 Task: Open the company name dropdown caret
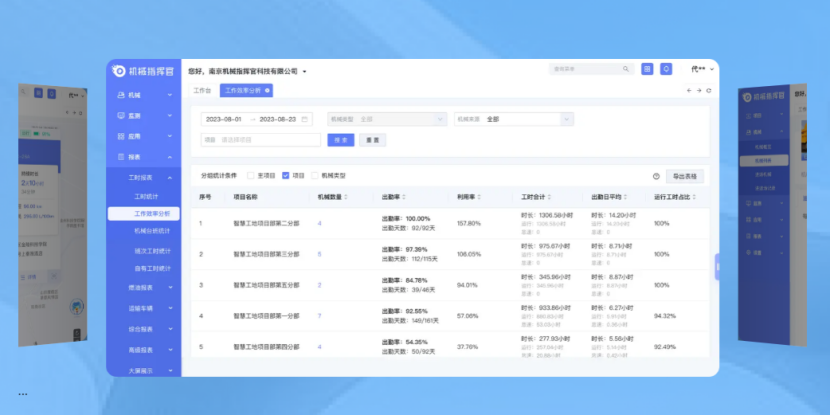305,72
